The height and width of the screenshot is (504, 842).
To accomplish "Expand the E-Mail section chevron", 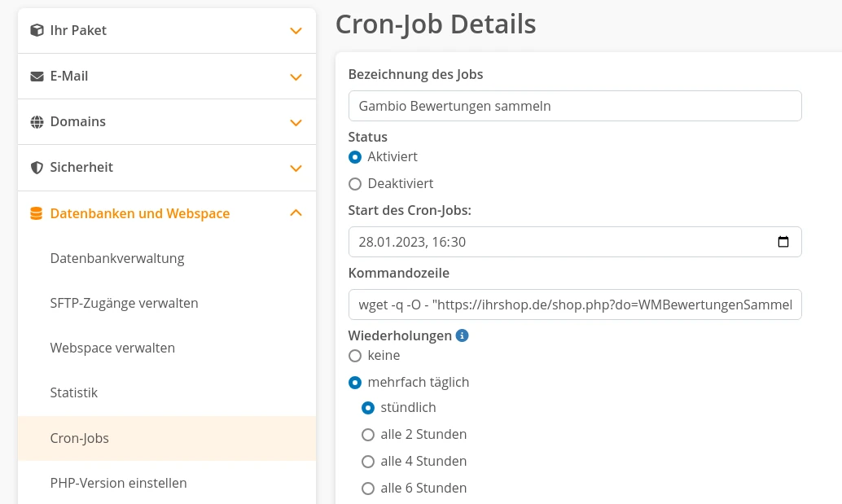I will pos(296,77).
